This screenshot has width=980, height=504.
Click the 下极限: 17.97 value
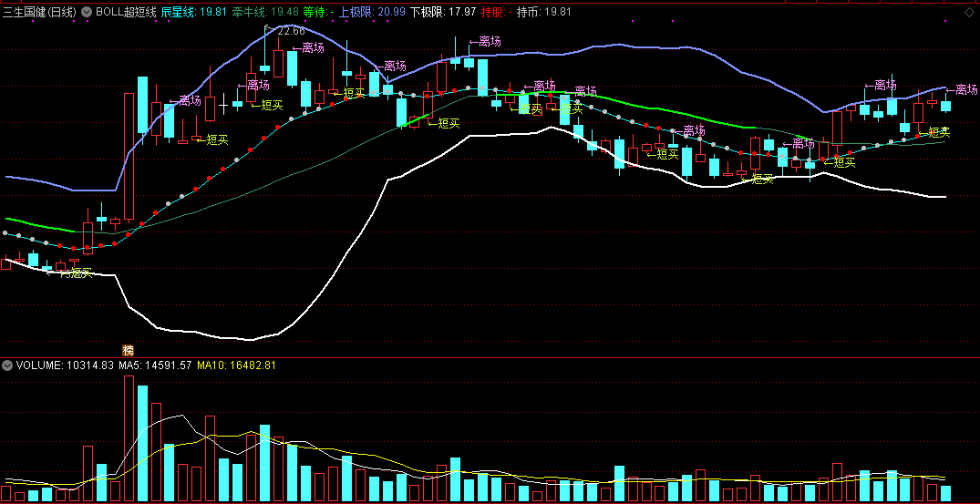442,12
